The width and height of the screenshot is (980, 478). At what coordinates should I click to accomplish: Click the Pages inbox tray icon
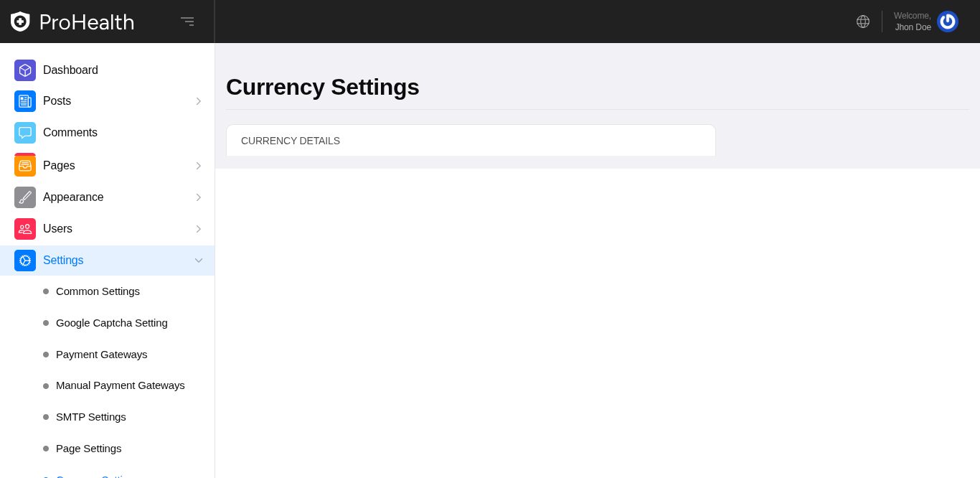click(25, 166)
